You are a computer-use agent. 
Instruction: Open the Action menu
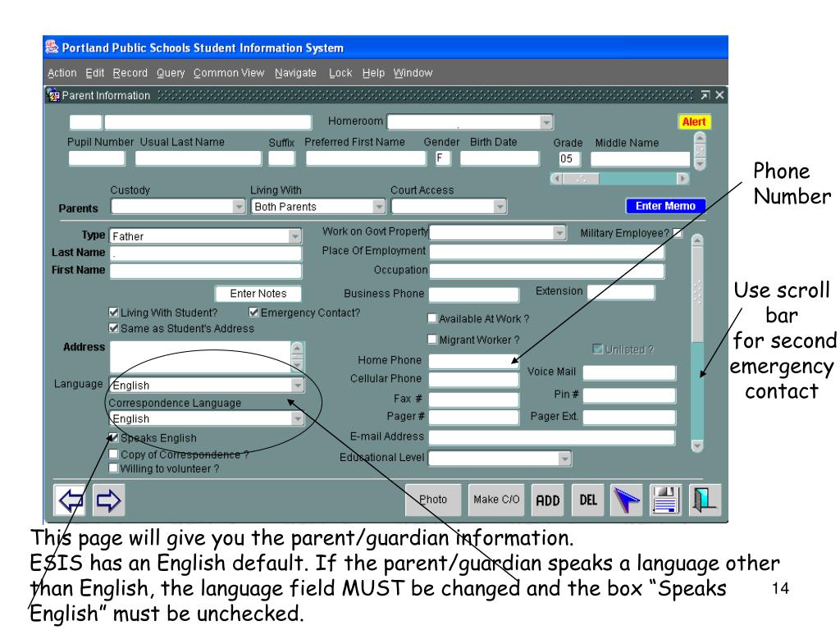(x=62, y=73)
